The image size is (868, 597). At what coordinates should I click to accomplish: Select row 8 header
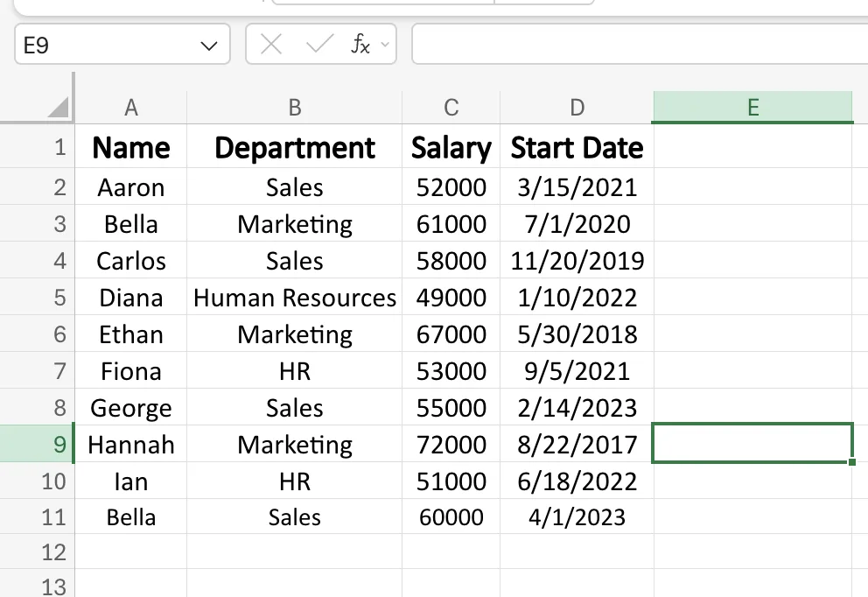click(x=37, y=408)
